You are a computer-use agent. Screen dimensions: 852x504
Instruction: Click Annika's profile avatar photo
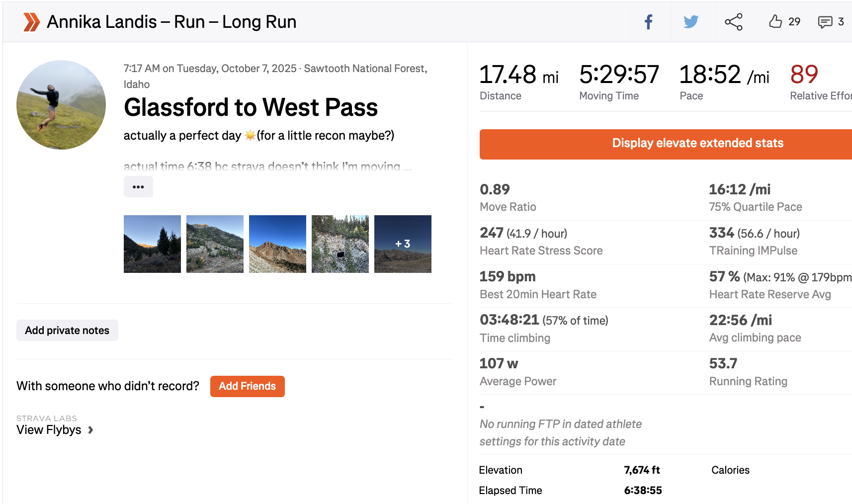coord(61,105)
